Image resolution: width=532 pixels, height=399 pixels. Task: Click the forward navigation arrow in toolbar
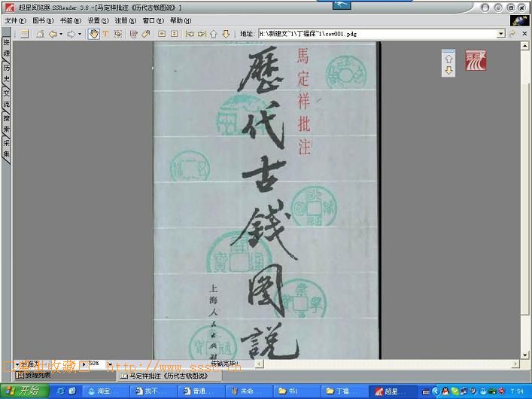[71, 34]
